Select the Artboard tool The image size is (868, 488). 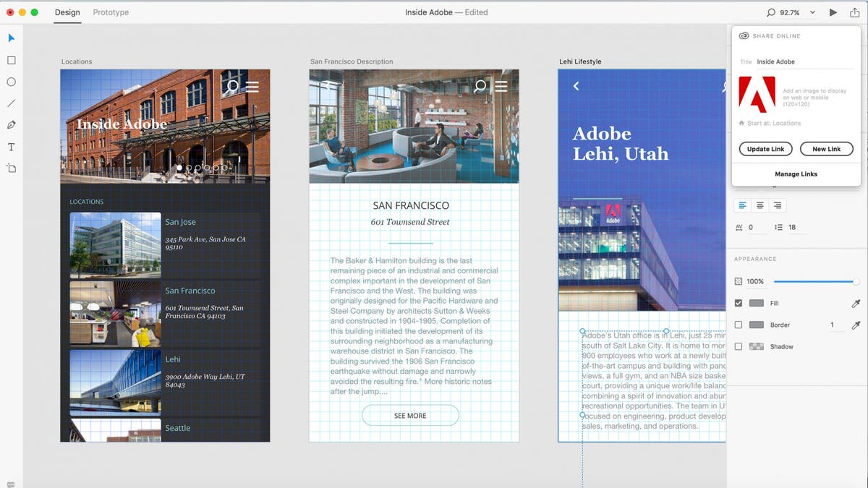(x=11, y=168)
